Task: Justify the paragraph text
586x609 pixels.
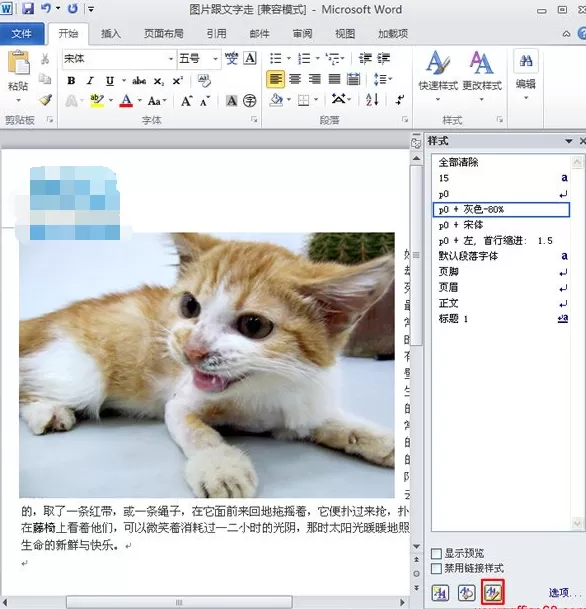Action: tap(334, 79)
